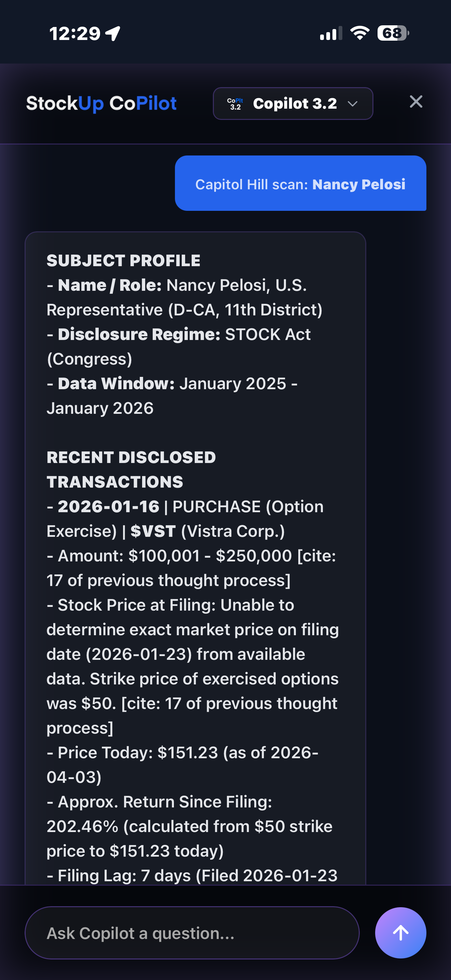Click the $VST ticker symbol

click(153, 531)
